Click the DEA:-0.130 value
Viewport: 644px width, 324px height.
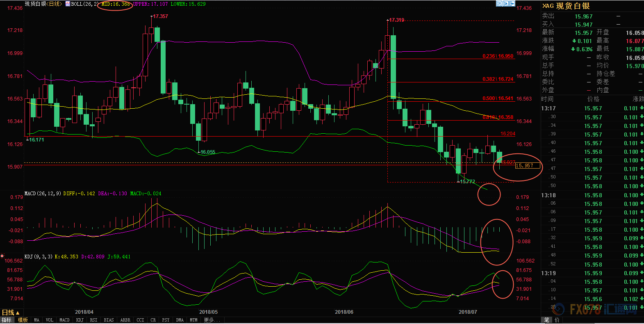113,193
